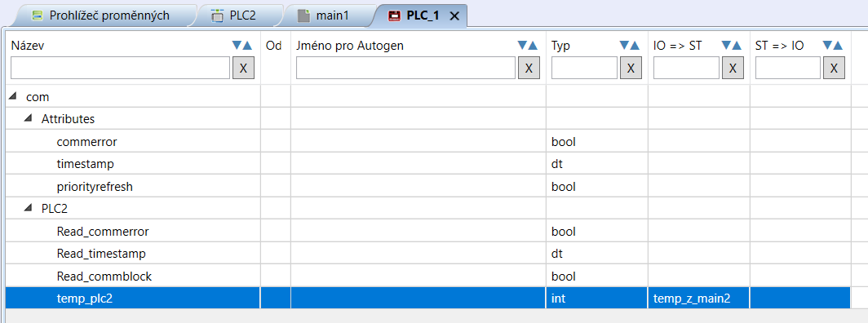
Task: Sort IO => ST column descending
Action: click(726, 46)
